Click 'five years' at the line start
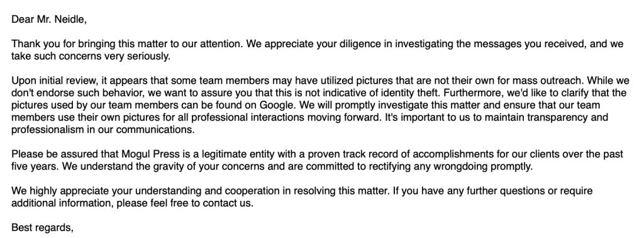 coord(35,166)
